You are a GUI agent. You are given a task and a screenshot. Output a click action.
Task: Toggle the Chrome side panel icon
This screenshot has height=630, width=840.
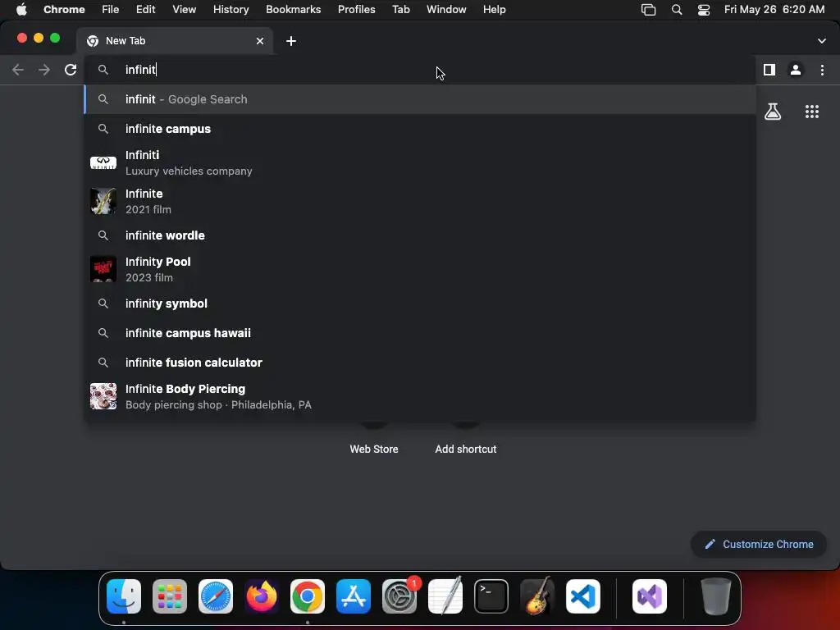pos(769,70)
